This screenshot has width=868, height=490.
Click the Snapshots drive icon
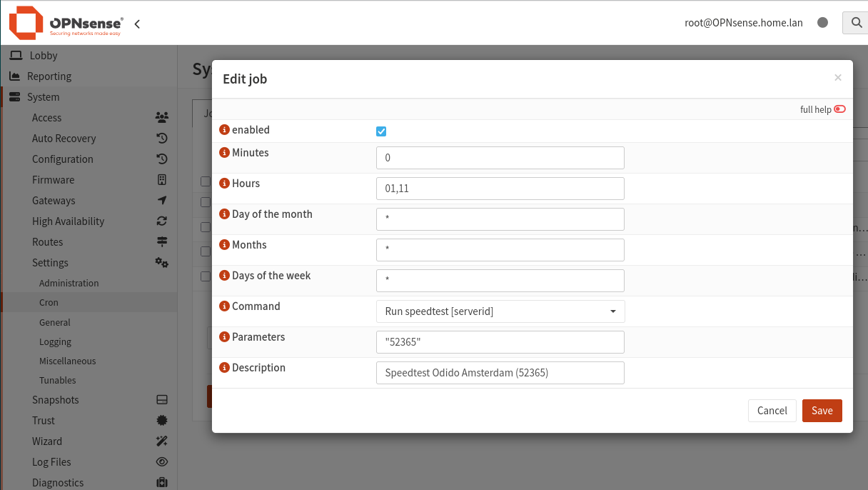[162, 400]
